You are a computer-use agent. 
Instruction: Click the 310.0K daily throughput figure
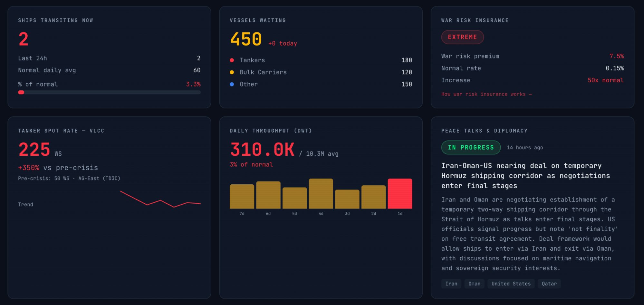262,150
